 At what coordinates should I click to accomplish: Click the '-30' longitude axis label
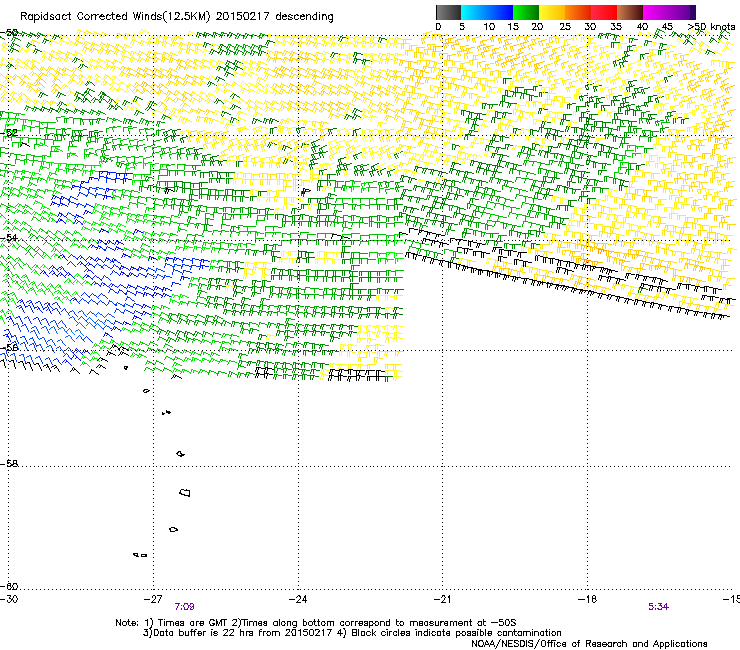tap(9, 599)
